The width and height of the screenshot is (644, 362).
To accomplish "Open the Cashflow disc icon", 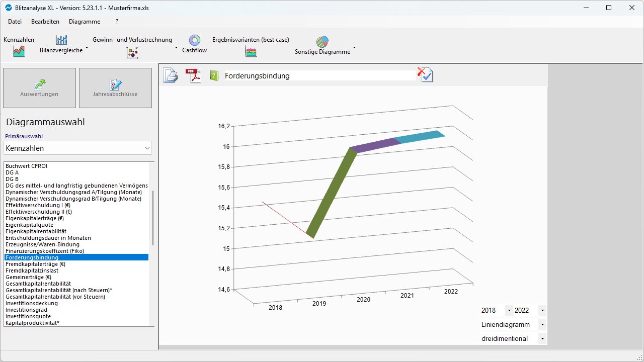I will (194, 40).
